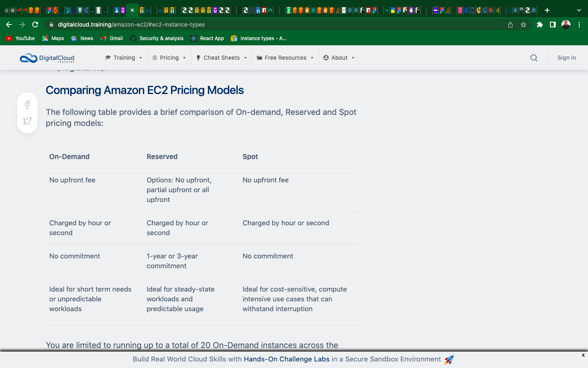Image resolution: width=588 pixels, height=368 pixels.
Task: Expand the About dropdown arrow
Action: click(x=353, y=58)
